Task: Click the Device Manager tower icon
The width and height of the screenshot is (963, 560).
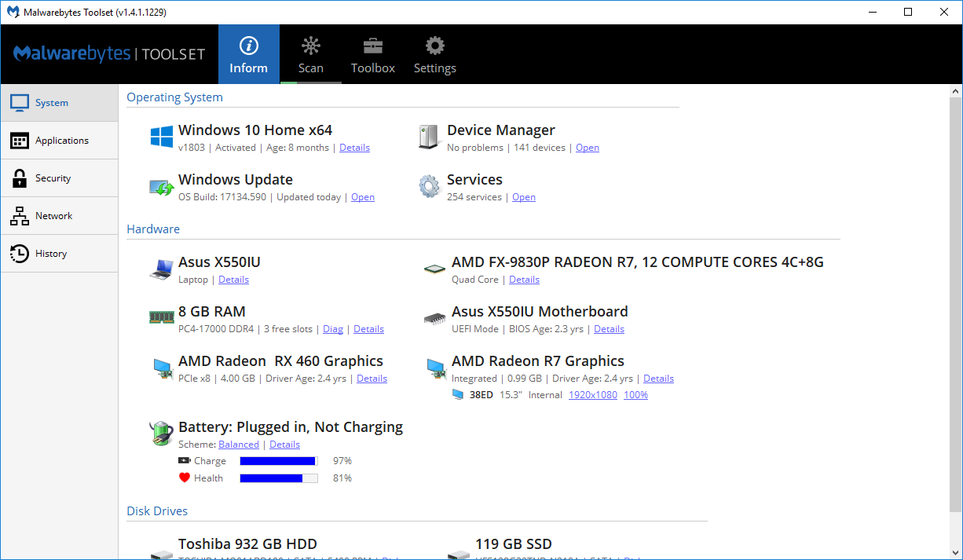Action: pyautogui.click(x=429, y=137)
